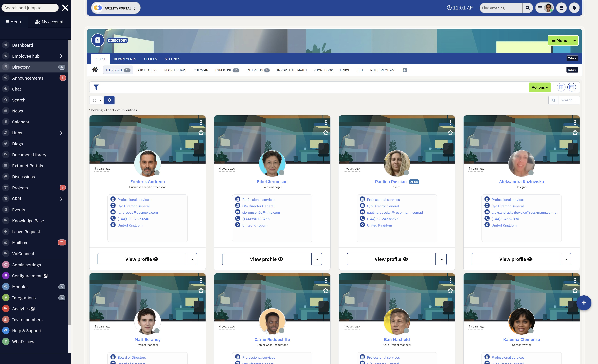Add a new directory tab with plus icon
This screenshot has height=364, width=598.
coord(405,70)
